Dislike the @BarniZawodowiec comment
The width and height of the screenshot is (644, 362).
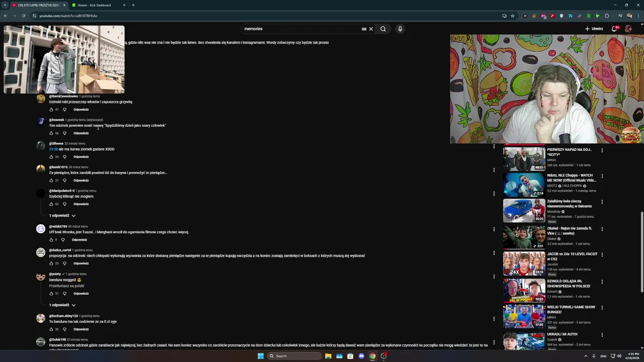pyautogui.click(x=64, y=110)
